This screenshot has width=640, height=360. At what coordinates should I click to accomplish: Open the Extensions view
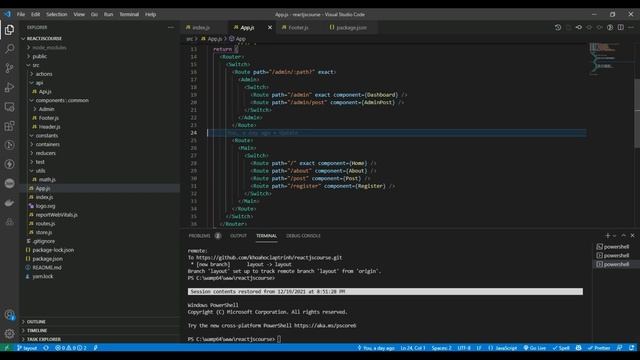click(x=9, y=126)
